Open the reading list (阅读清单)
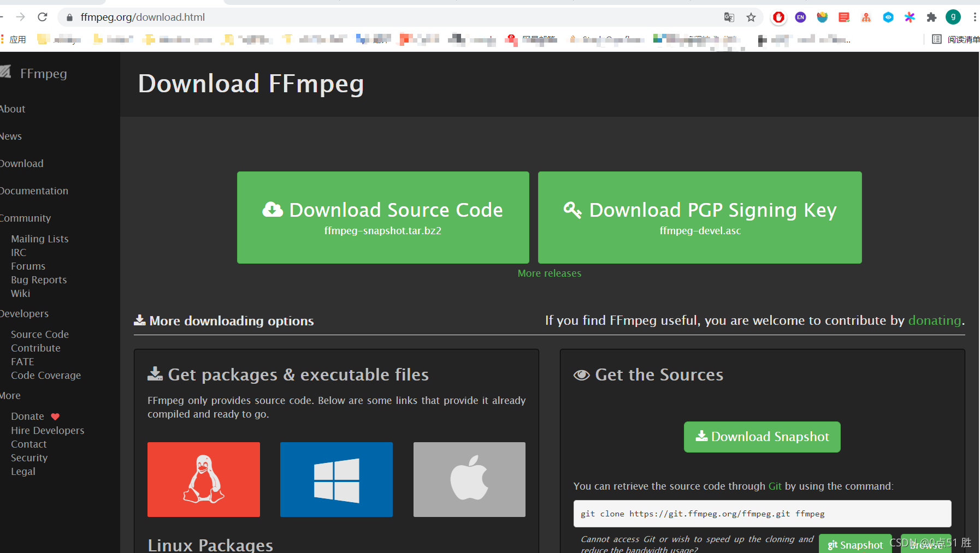 tap(955, 39)
